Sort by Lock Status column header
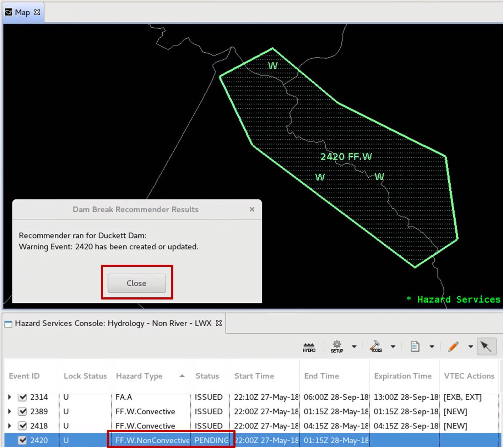The width and height of the screenshot is (503, 448). (85, 376)
